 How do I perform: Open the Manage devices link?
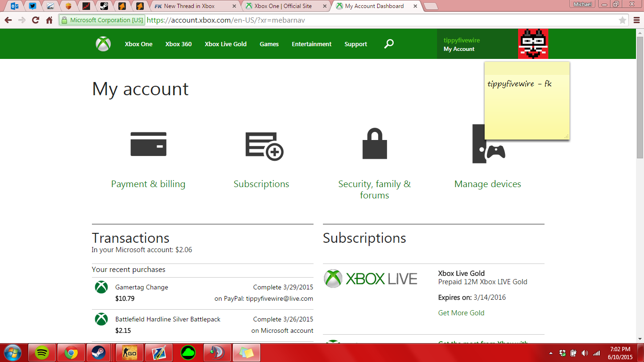click(x=487, y=184)
